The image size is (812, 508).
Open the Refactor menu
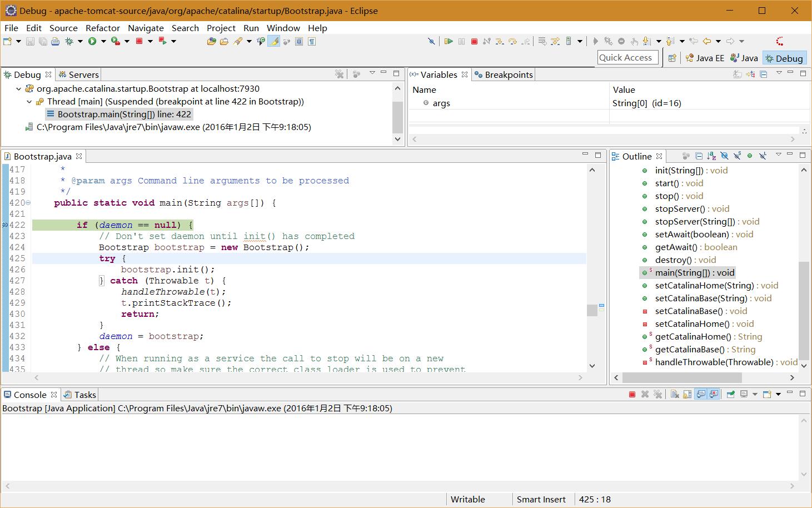pyautogui.click(x=102, y=28)
